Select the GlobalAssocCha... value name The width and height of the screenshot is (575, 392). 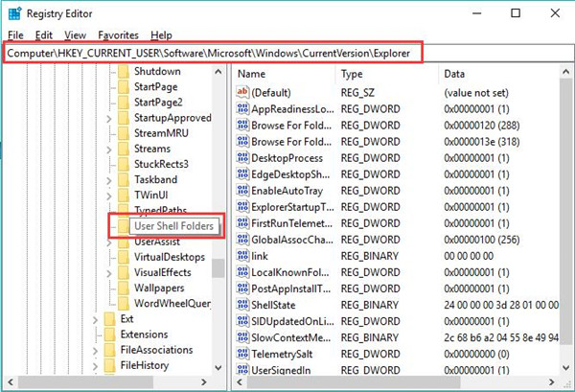tap(292, 240)
